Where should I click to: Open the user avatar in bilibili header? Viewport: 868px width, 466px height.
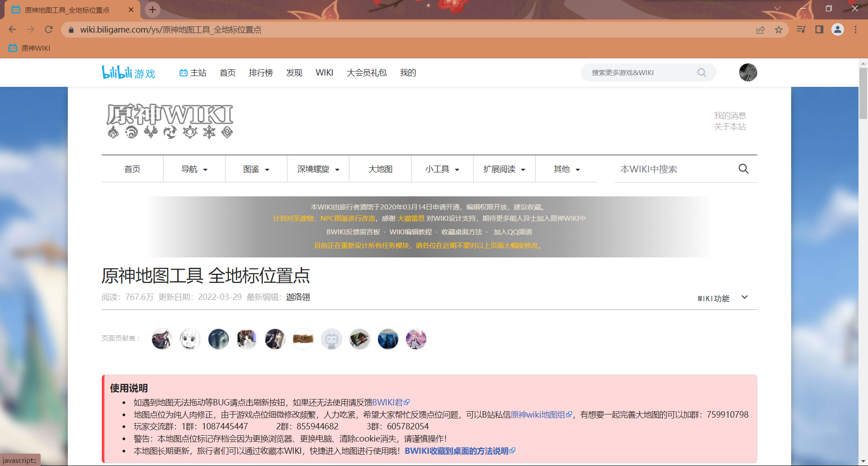[x=748, y=72]
